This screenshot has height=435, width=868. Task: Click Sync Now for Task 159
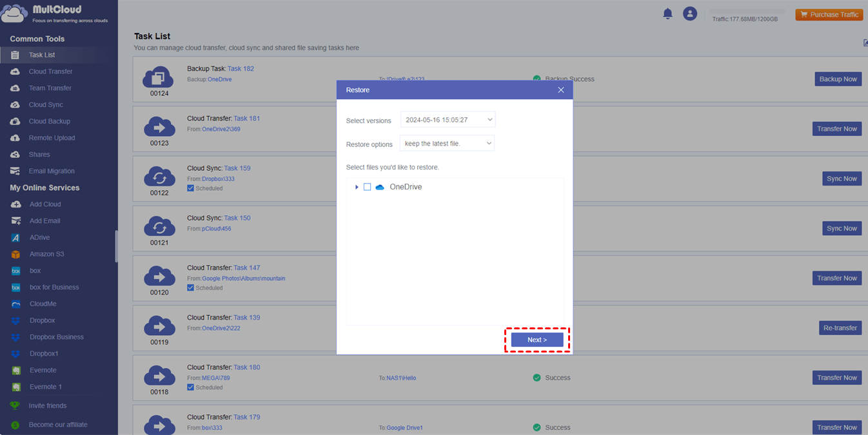(842, 179)
